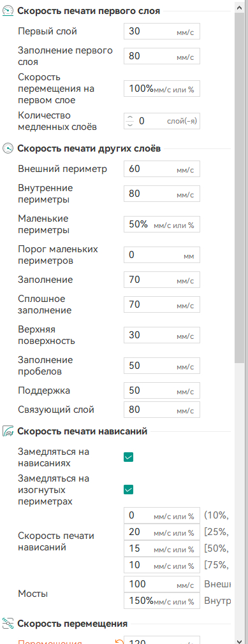This screenshot has width=248, height=644.
Task: Click the top surface speed field
Action: (162, 335)
